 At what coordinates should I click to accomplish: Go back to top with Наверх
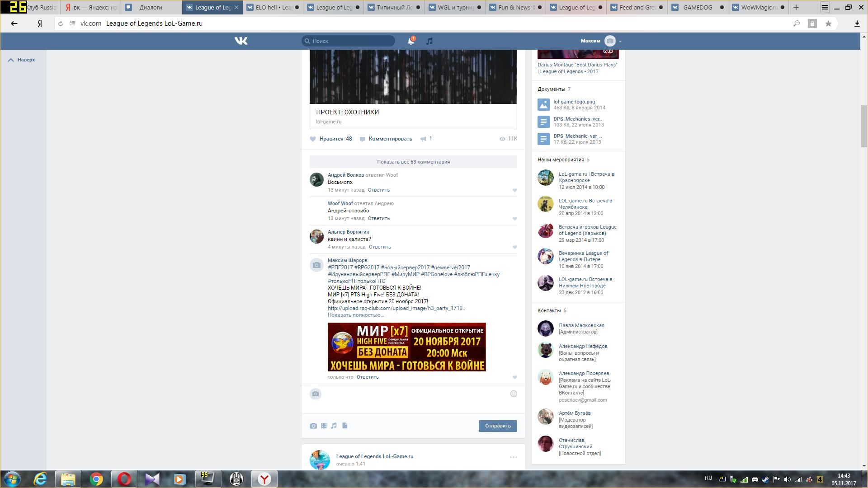[21, 60]
